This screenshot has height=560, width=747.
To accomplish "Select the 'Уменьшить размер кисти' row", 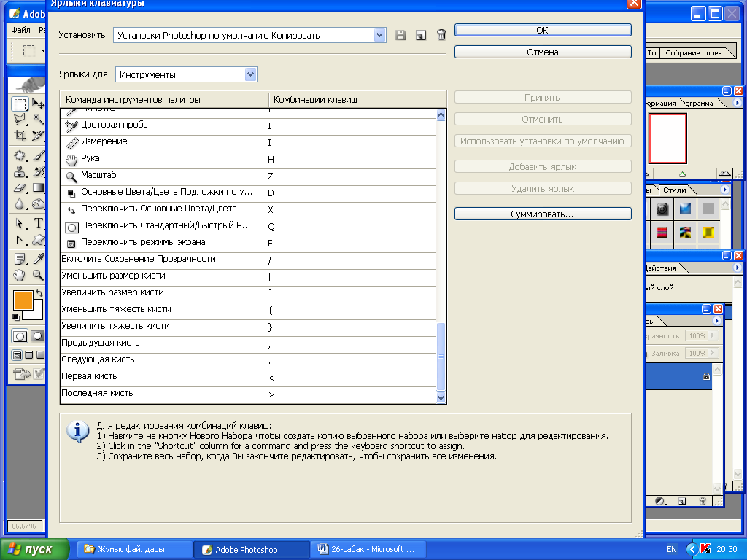I will (x=248, y=276).
